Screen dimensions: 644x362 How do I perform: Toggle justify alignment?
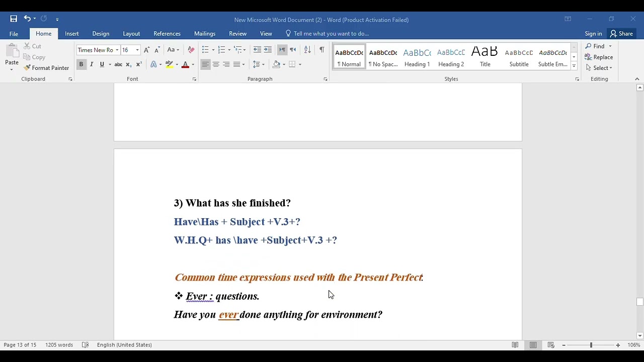point(236,64)
